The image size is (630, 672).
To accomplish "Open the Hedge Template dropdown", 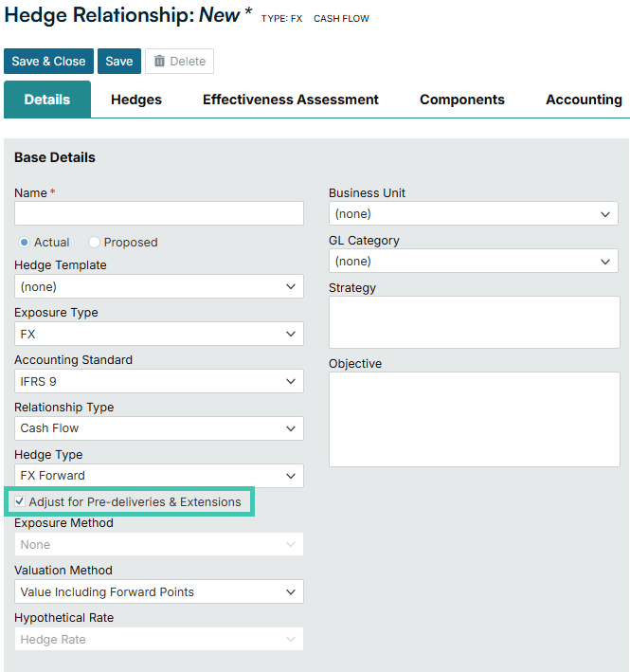I will tap(159, 286).
